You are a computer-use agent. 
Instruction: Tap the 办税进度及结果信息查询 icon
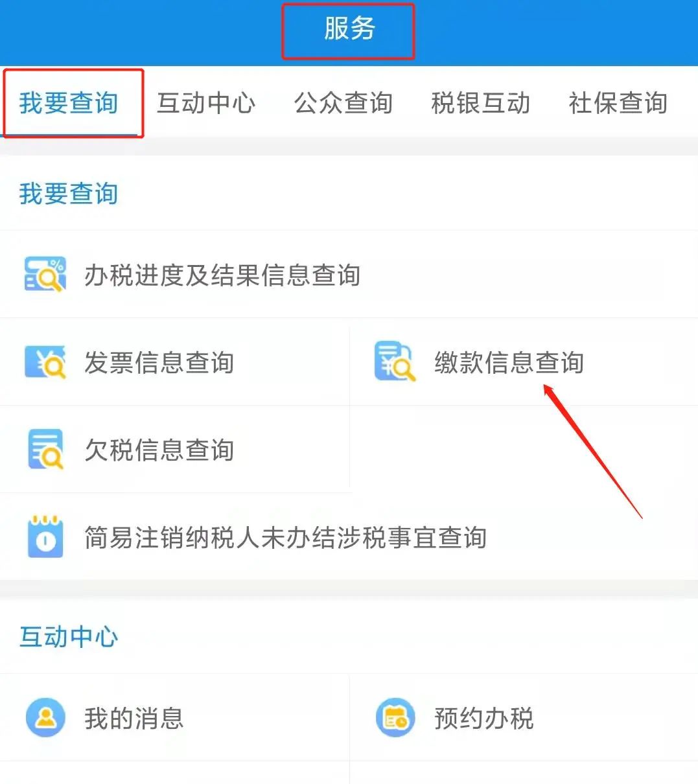[45, 274]
